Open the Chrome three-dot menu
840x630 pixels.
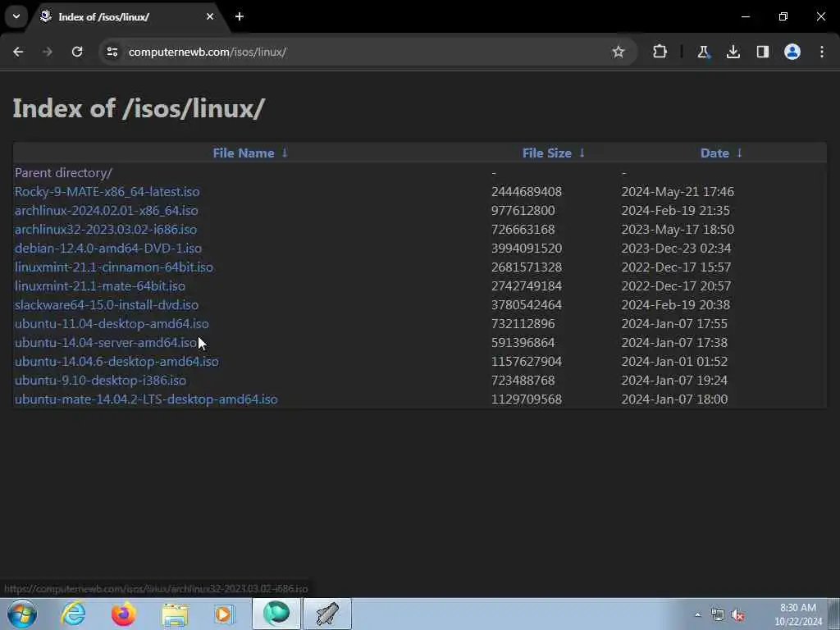pyautogui.click(x=822, y=52)
